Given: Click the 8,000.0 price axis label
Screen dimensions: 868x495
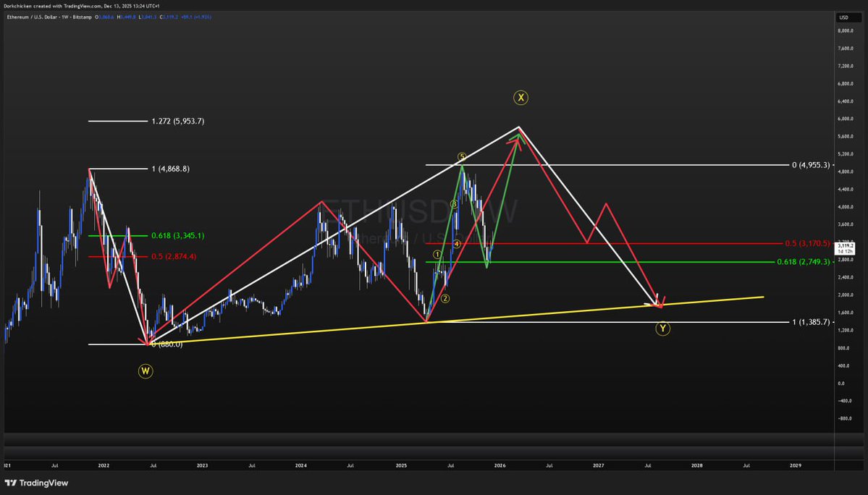Looking at the screenshot, I should click(x=846, y=31).
